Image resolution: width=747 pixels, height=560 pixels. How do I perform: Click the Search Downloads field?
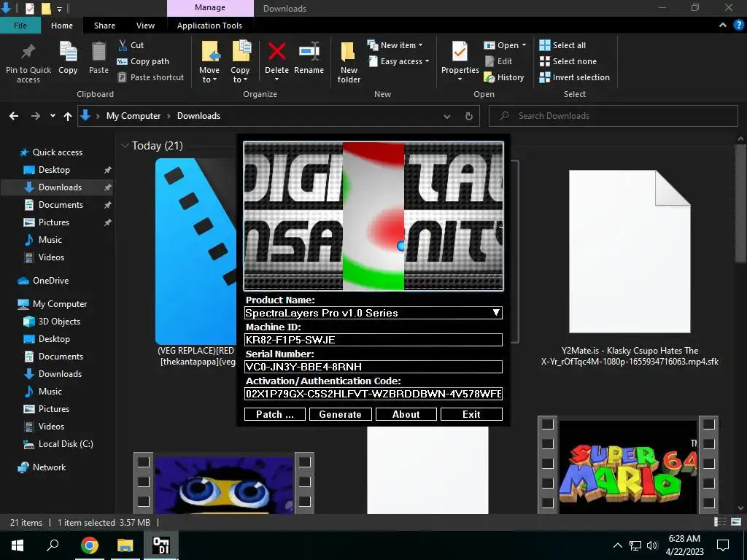coord(613,116)
